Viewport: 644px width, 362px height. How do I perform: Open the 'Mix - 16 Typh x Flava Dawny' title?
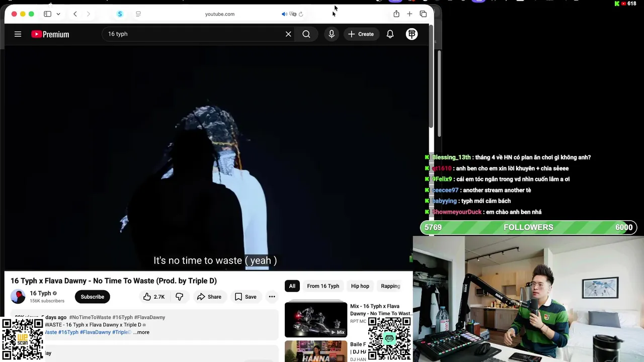(x=381, y=310)
